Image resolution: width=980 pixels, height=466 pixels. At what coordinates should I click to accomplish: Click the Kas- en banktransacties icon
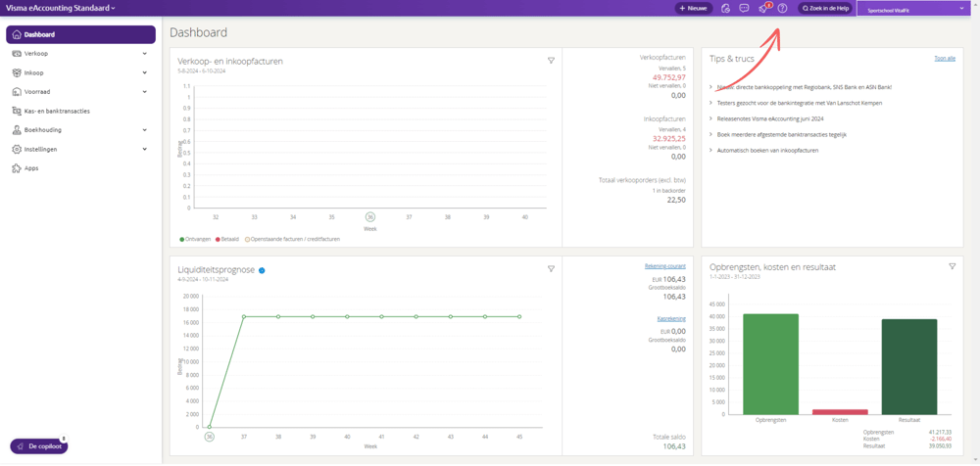17,112
